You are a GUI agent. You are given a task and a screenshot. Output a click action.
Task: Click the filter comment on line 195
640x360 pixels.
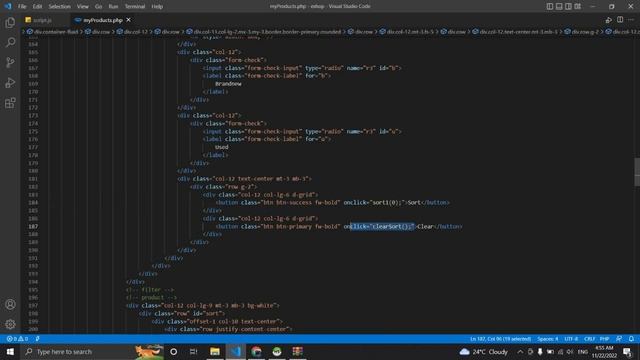pyautogui.click(x=150, y=290)
